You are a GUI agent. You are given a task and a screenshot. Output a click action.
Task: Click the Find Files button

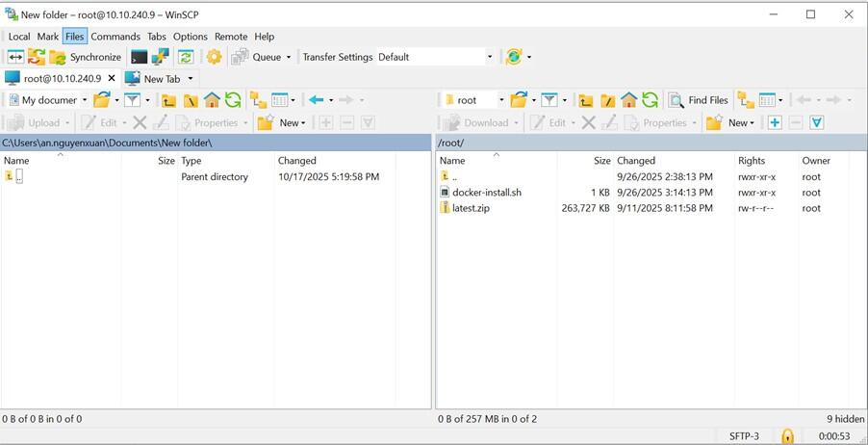698,100
